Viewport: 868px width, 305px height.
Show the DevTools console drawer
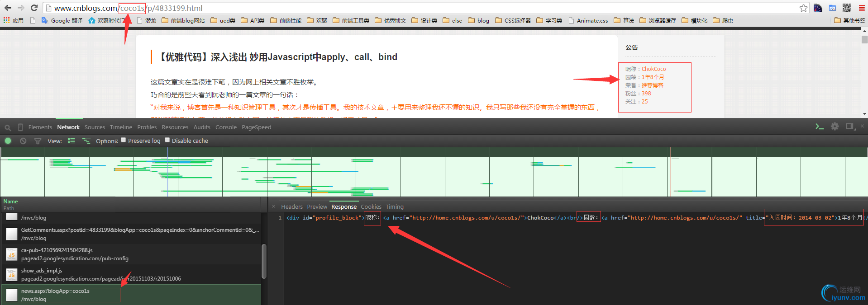click(820, 127)
